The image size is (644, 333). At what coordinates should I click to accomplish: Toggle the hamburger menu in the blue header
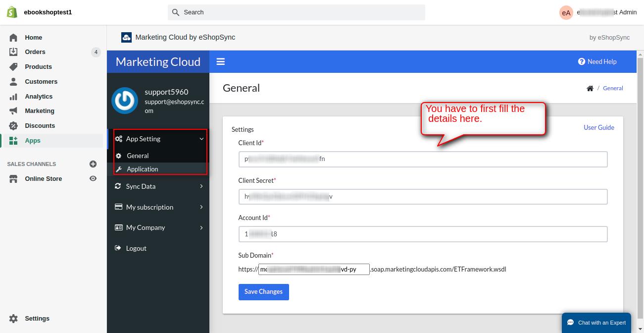point(221,61)
